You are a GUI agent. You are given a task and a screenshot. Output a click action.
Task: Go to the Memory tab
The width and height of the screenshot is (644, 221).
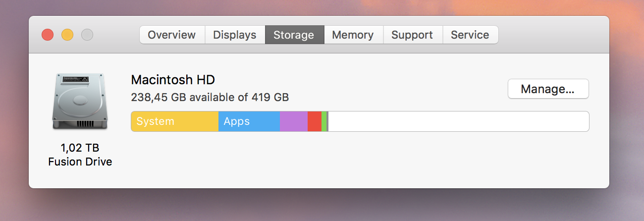353,35
